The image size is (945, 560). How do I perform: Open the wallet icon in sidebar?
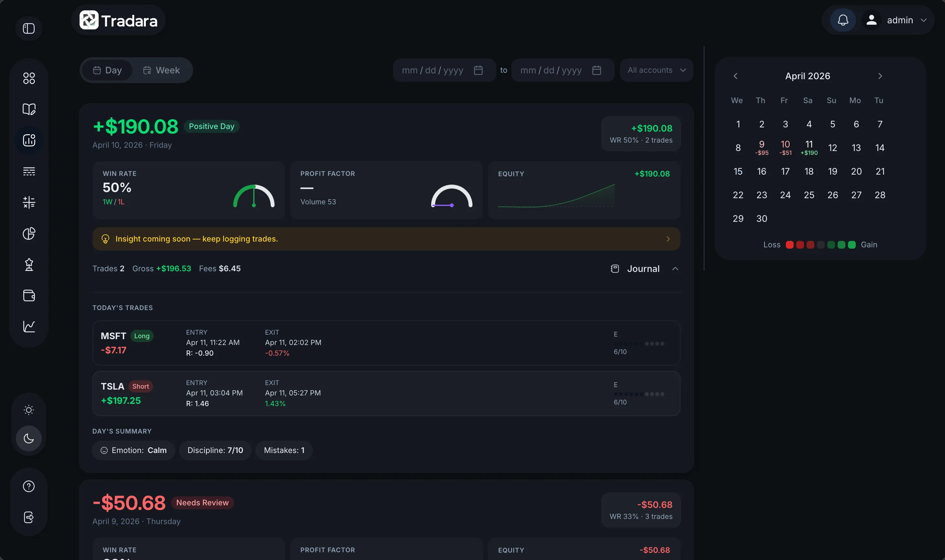point(29,295)
